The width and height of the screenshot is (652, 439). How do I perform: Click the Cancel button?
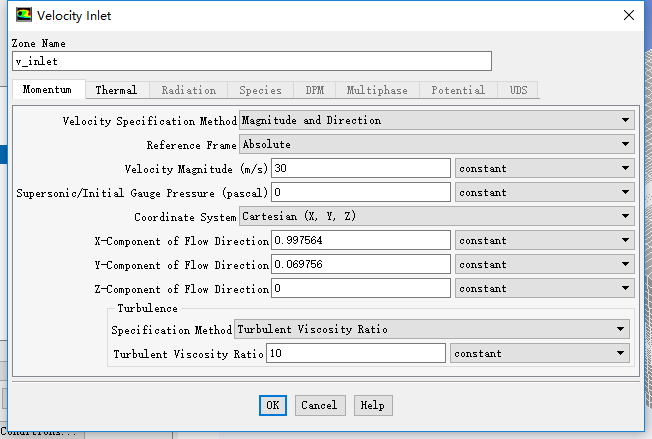pos(319,405)
